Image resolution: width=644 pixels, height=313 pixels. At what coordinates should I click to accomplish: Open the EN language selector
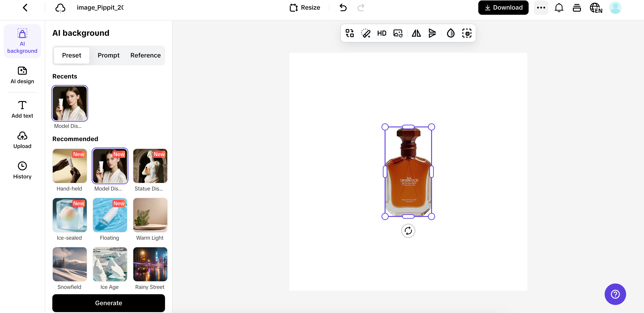[x=596, y=8]
